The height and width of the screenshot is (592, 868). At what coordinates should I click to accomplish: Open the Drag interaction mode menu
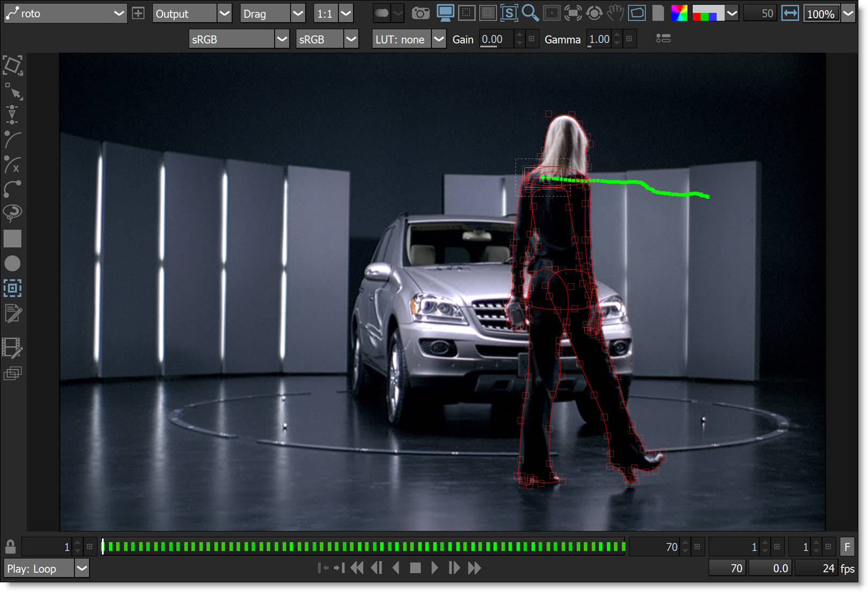coord(298,13)
